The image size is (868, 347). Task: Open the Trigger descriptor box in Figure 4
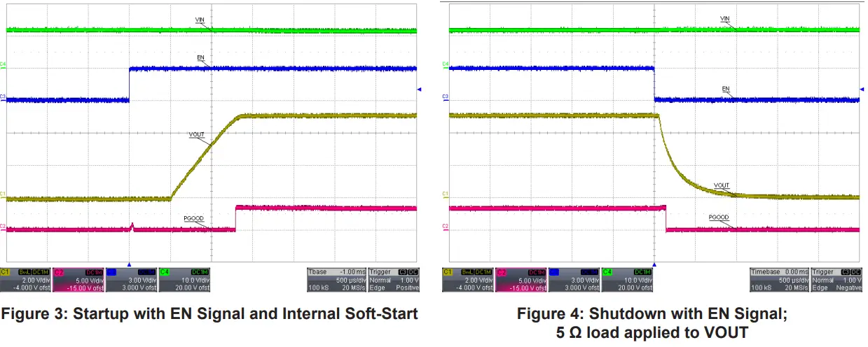coord(836,279)
